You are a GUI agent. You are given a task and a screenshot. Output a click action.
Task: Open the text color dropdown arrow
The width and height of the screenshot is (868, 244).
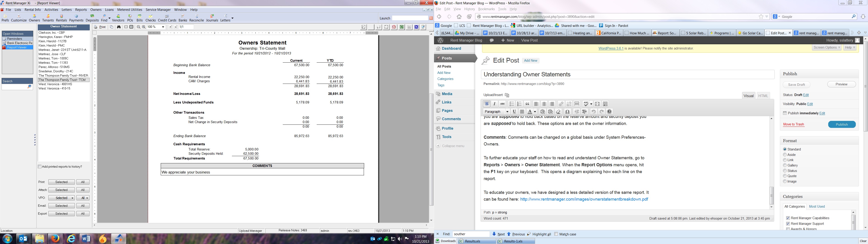tap(535, 112)
